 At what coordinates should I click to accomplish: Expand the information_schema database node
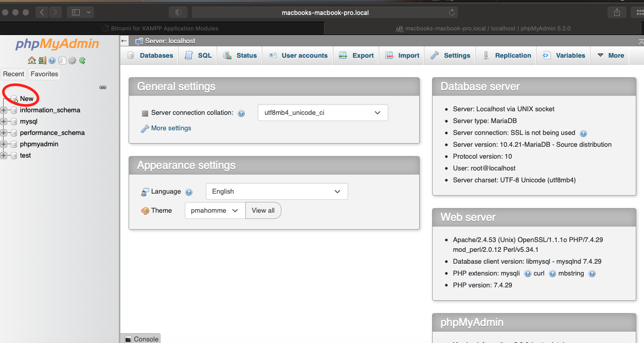(x=4, y=110)
